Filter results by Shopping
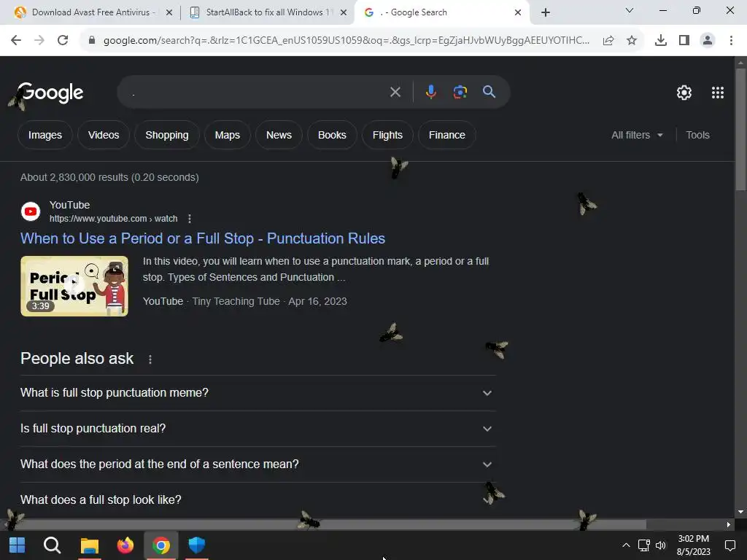The height and width of the screenshot is (560, 747). 167,135
